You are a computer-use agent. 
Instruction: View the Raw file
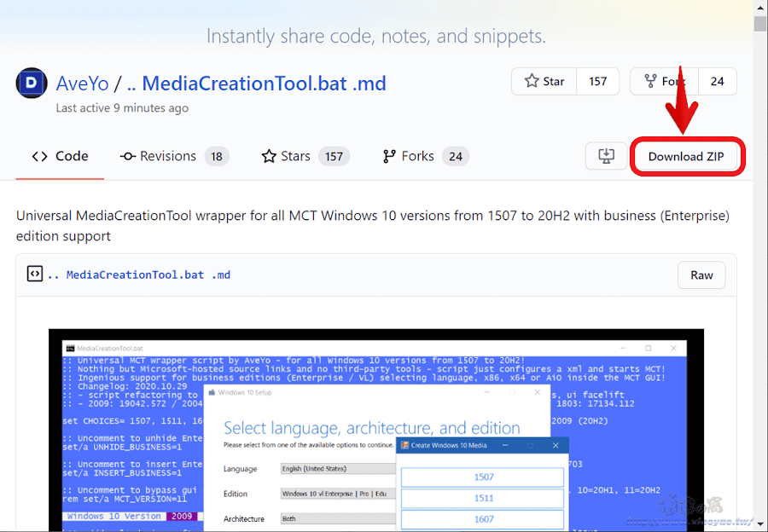701,275
